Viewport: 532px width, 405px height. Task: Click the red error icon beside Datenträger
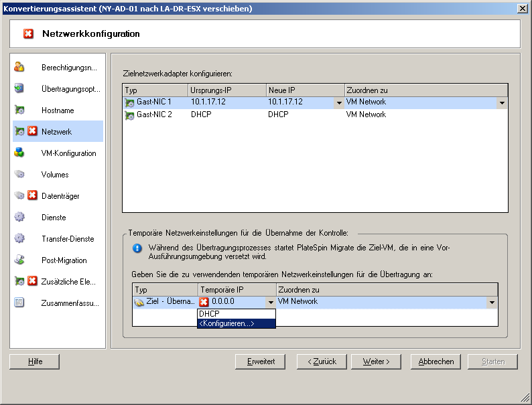click(32, 195)
